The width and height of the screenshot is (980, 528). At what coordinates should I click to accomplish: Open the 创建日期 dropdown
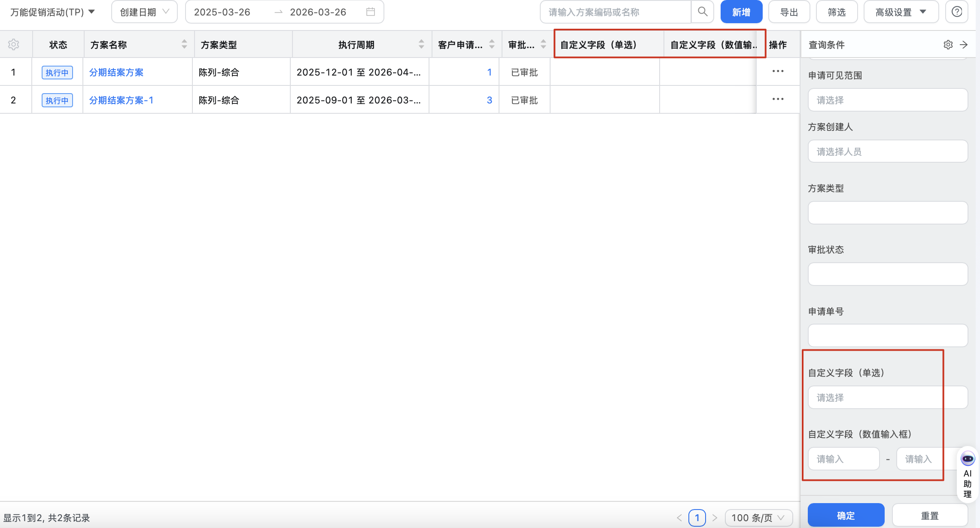(144, 12)
